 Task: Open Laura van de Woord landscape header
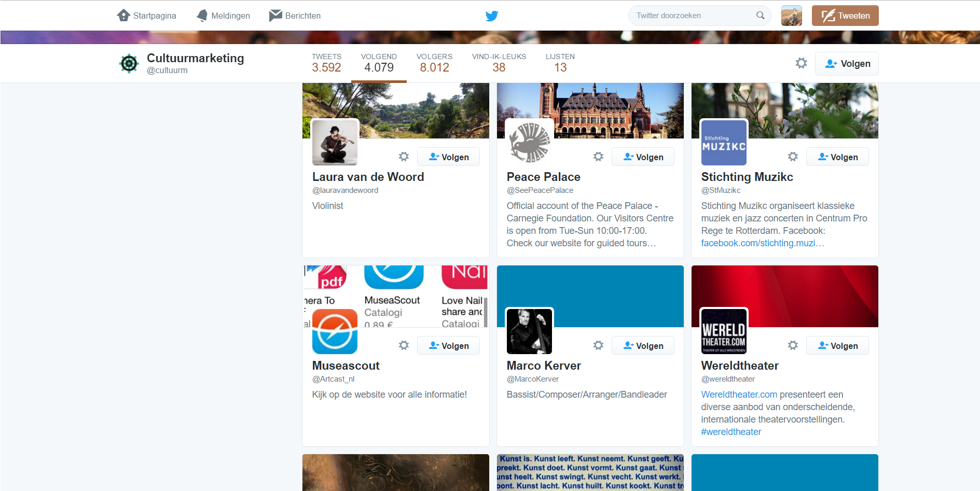coord(395,110)
